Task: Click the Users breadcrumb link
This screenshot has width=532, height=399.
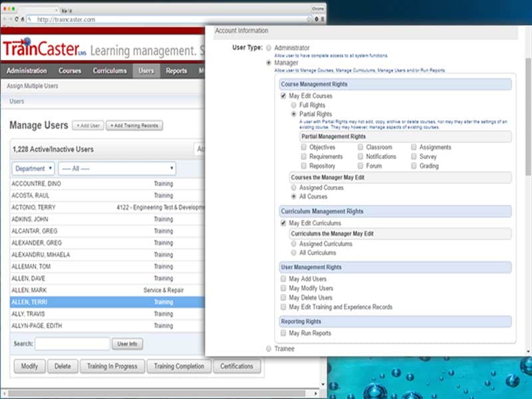Action: point(17,102)
